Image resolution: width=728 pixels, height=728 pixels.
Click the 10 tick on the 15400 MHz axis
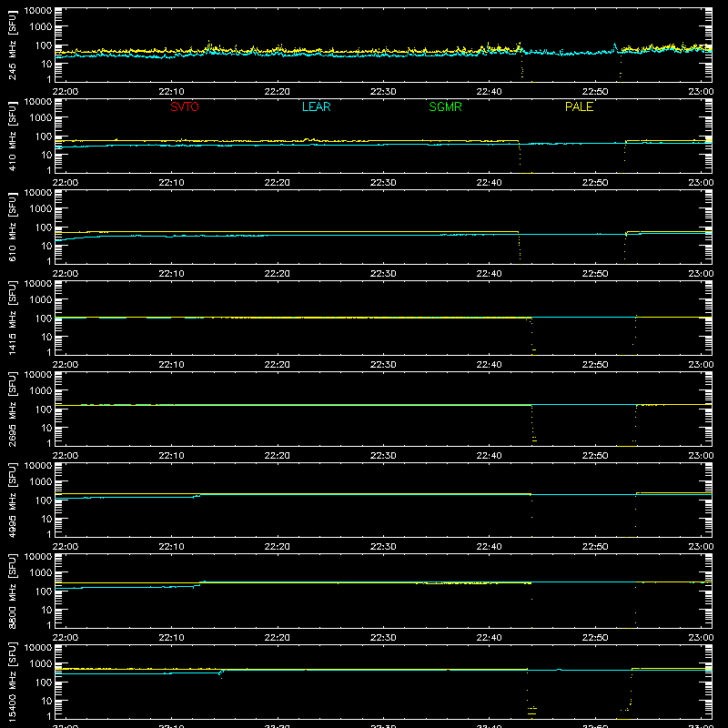tap(46, 701)
